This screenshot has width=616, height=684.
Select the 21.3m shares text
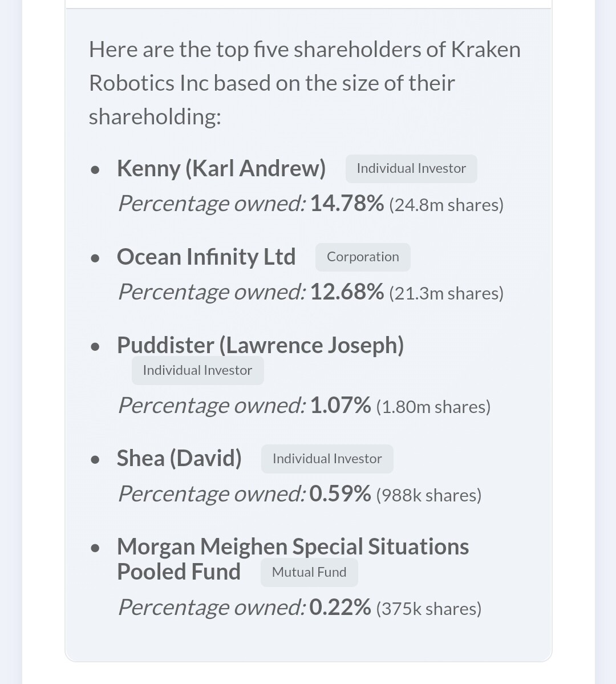tap(446, 293)
